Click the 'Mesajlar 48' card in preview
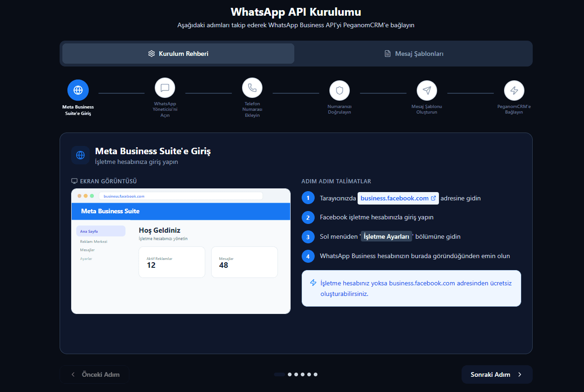Screen dimensions: 584x392 click(x=244, y=262)
